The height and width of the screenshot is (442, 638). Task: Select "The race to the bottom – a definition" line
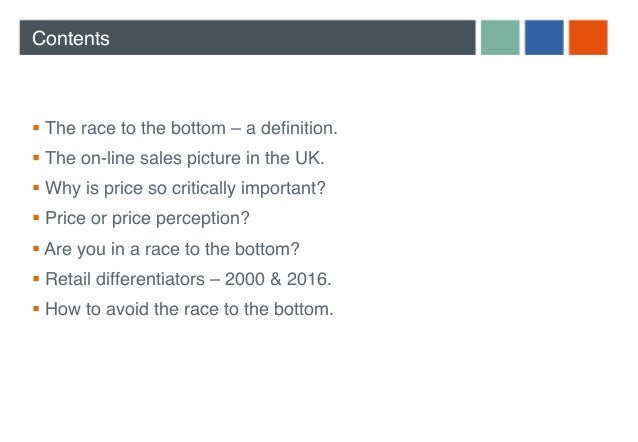point(192,128)
